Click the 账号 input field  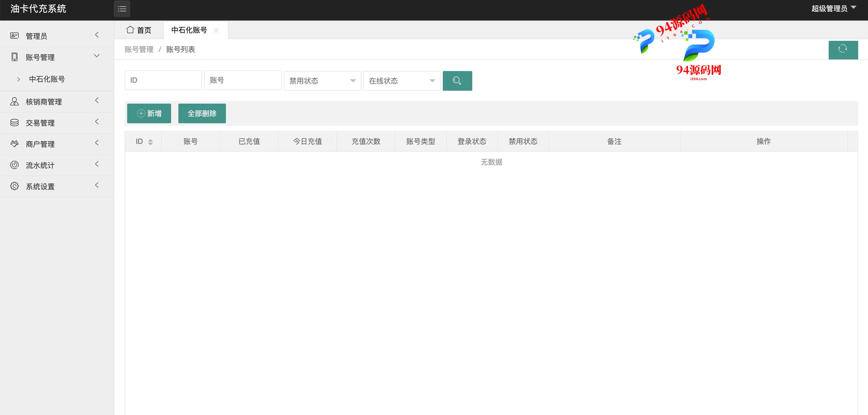(242, 80)
